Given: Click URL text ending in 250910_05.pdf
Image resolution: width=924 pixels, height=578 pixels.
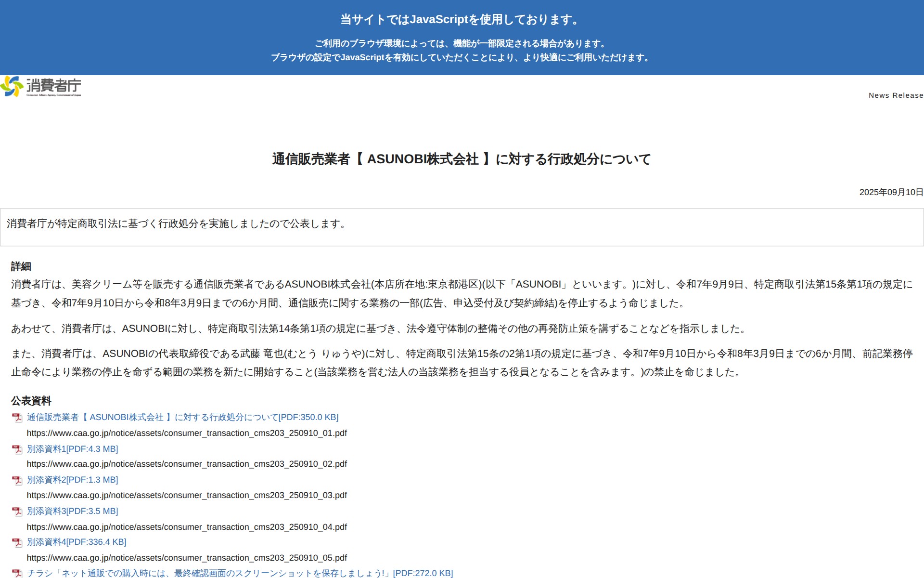Looking at the screenshot, I should click(x=187, y=558).
